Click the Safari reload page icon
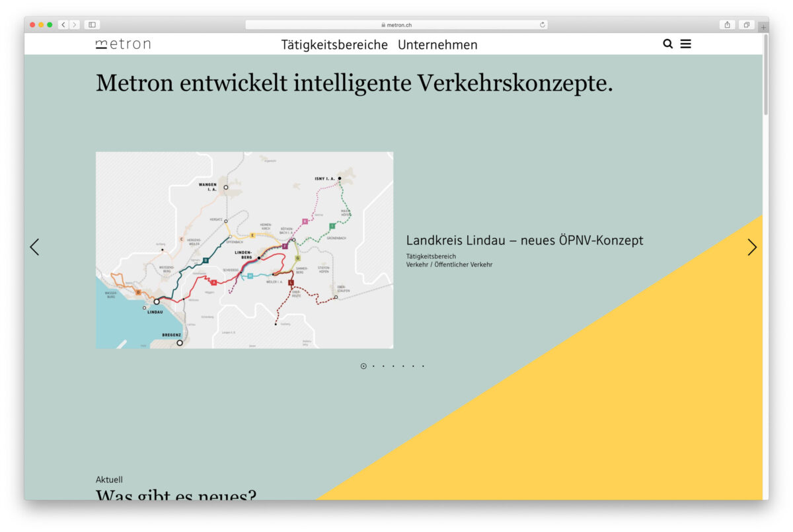 pyautogui.click(x=543, y=25)
